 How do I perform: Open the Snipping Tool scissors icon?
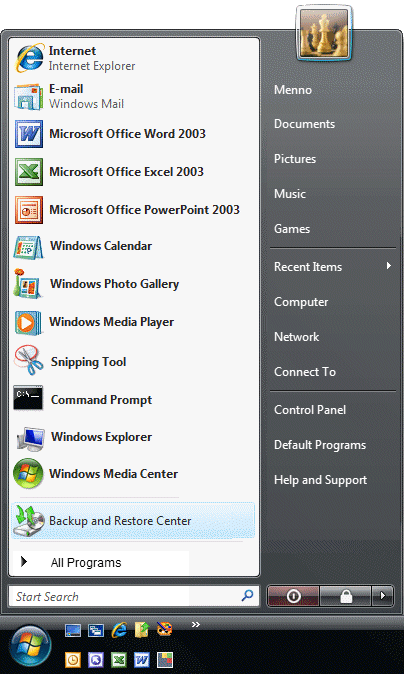click(x=29, y=360)
